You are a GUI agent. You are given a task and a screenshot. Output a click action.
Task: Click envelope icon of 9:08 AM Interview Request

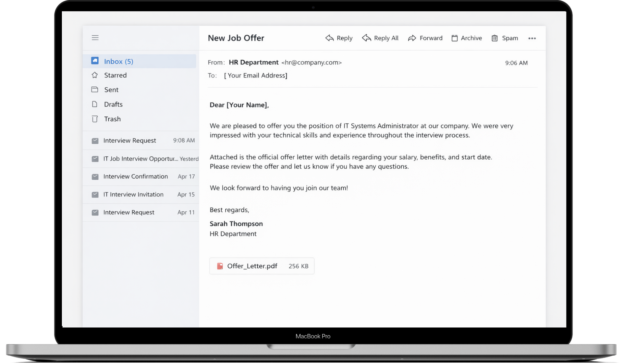click(x=95, y=141)
